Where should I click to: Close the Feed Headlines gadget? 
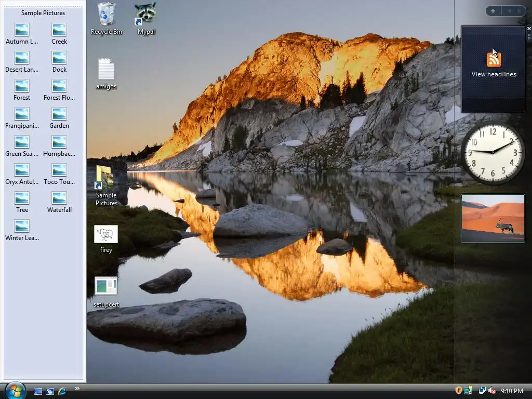click(x=529, y=29)
